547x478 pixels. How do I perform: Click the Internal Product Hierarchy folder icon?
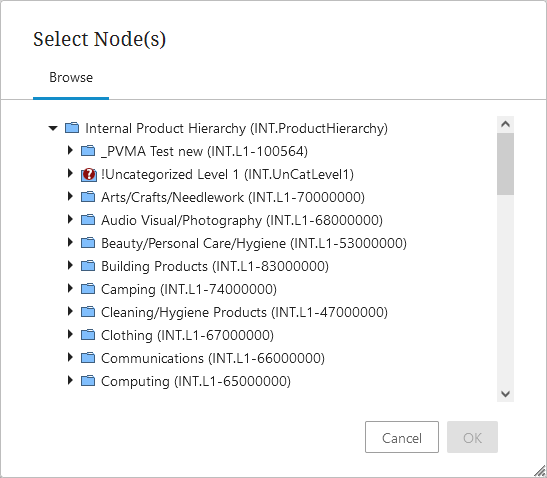coord(72,128)
